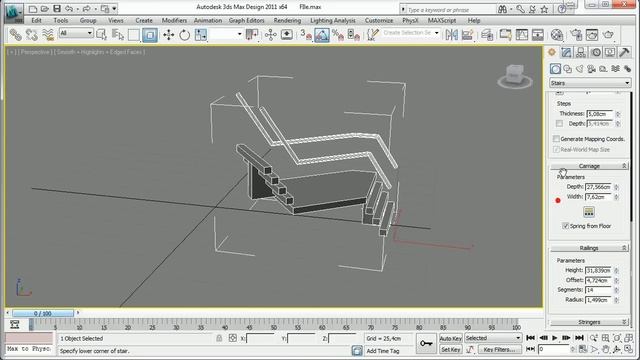Open the Hierarchy command panel tab
The height and width of the screenshot is (360, 640).
click(581, 52)
